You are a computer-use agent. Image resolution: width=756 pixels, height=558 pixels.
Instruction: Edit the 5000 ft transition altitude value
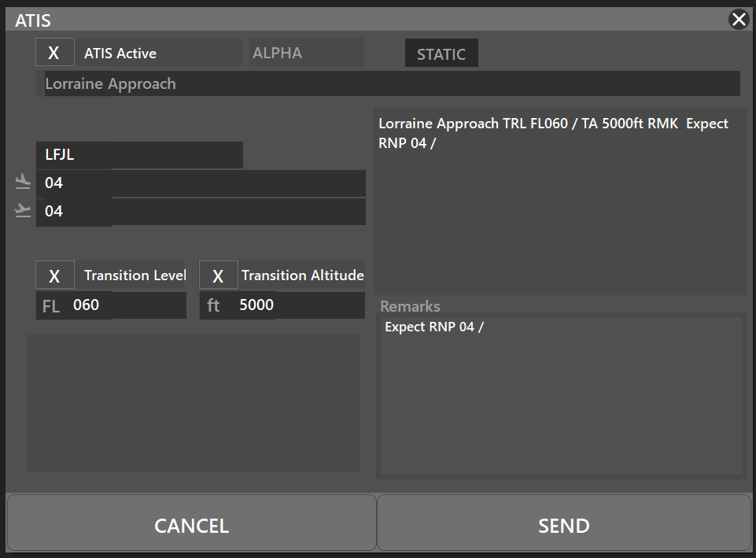282,305
